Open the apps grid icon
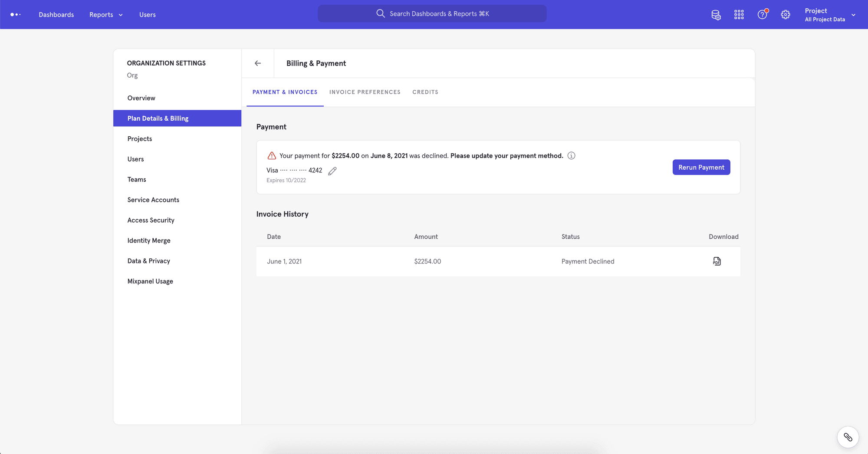868x454 pixels. click(x=739, y=14)
